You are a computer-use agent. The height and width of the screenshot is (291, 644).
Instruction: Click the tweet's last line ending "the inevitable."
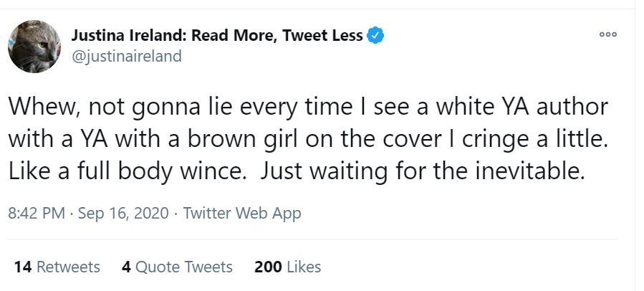pos(297,173)
